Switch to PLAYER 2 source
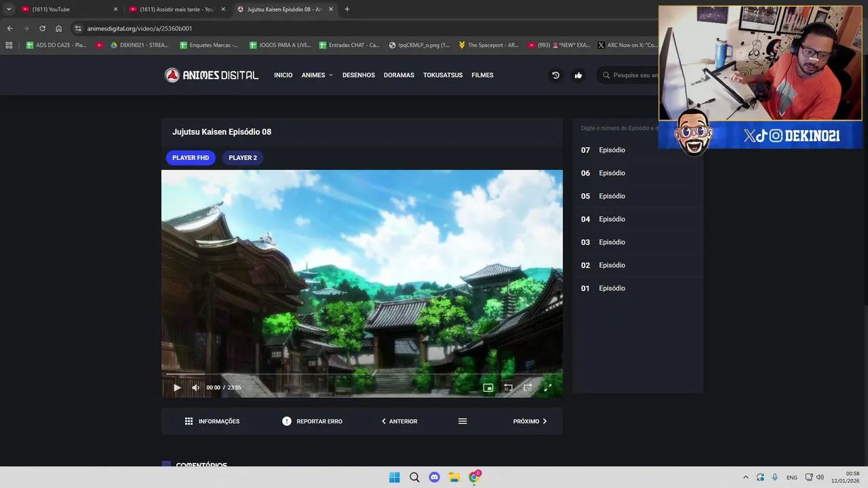 coord(243,158)
